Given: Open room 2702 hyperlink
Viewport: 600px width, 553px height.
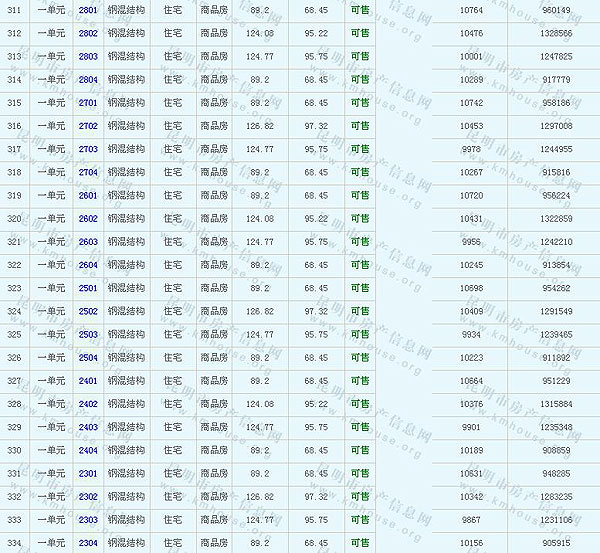Looking at the screenshot, I should tap(88, 126).
